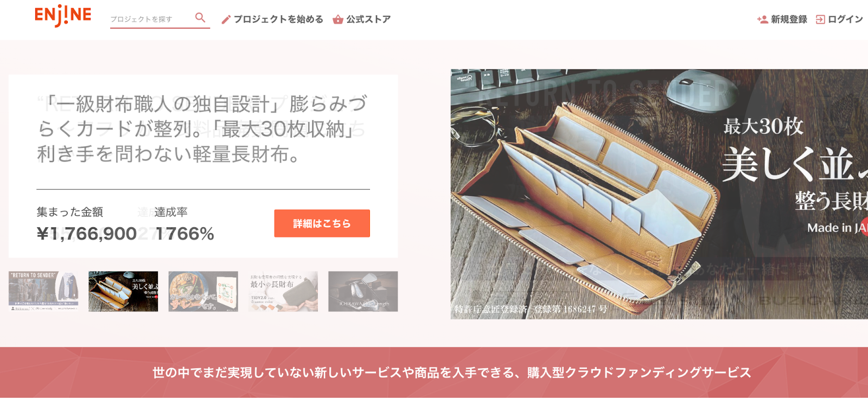Open the 新規登録 sign-up link
The image size is (868, 400).
tap(789, 20)
